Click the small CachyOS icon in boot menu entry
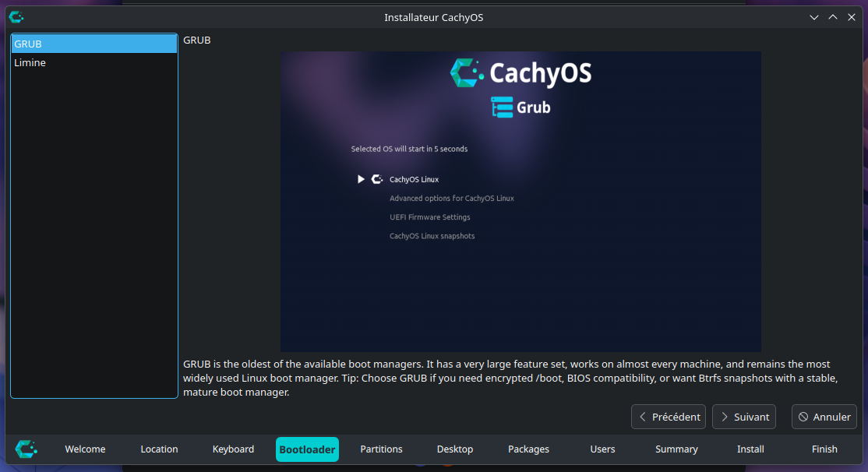Image resolution: width=868 pixels, height=472 pixels. point(377,179)
